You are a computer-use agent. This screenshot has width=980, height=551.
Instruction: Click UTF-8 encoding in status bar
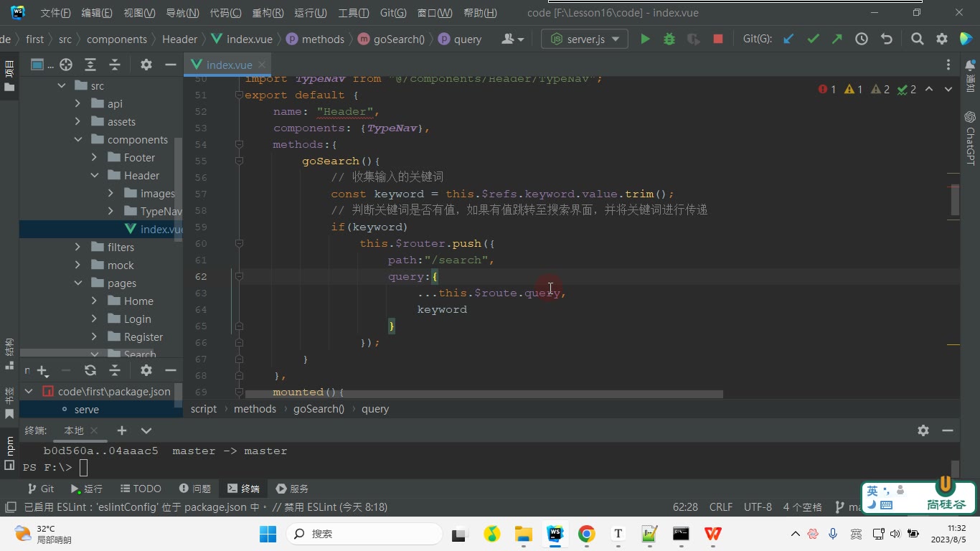click(x=758, y=507)
